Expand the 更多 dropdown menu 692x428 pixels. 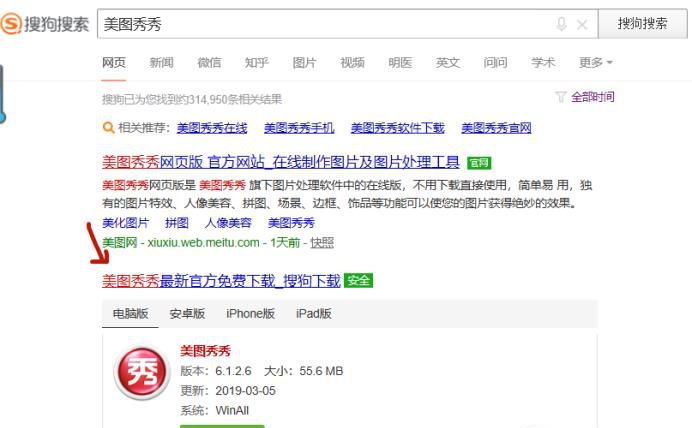click(595, 63)
